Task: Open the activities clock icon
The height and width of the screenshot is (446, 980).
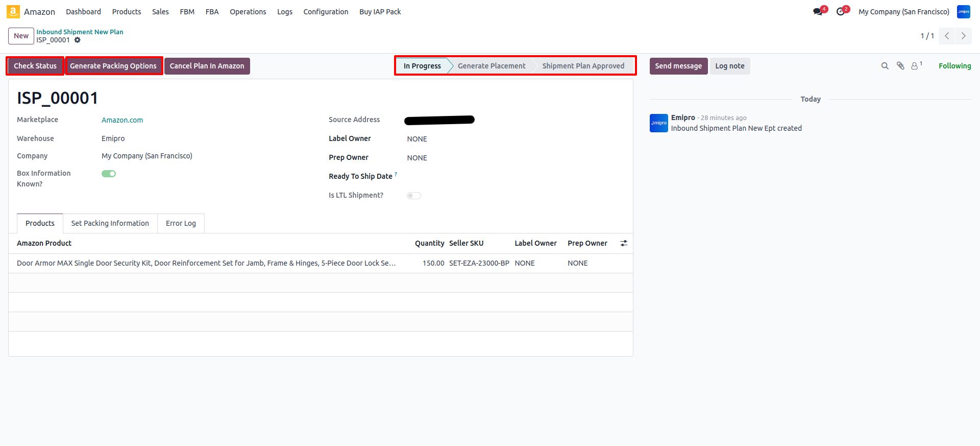Action: click(841, 12)
